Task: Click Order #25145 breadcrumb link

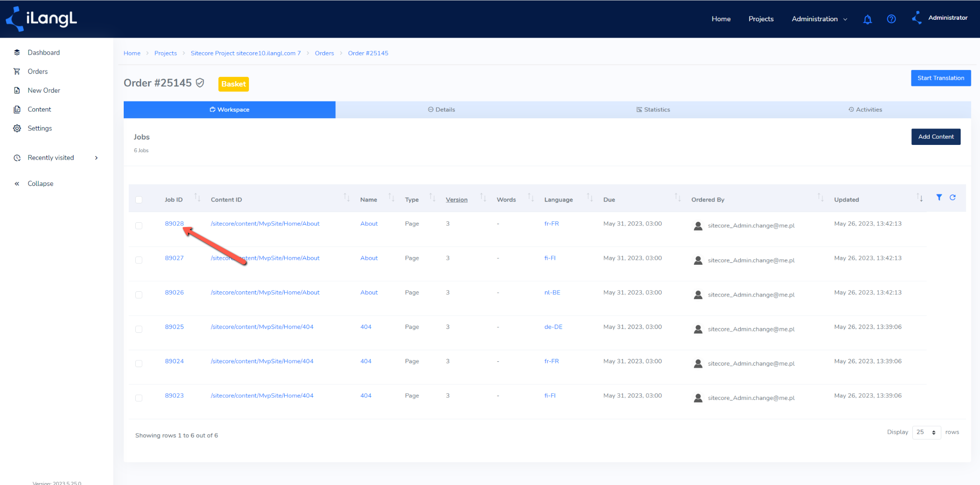Action: click(x=368, y=53)
